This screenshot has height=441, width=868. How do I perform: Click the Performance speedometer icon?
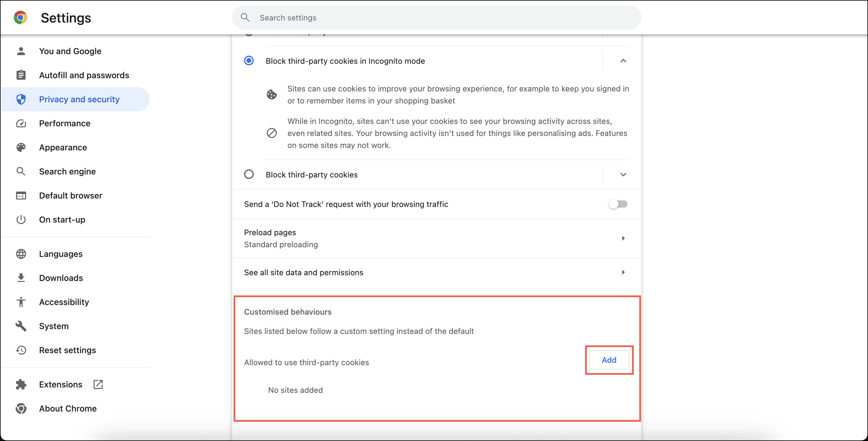[x=21, y=123]
